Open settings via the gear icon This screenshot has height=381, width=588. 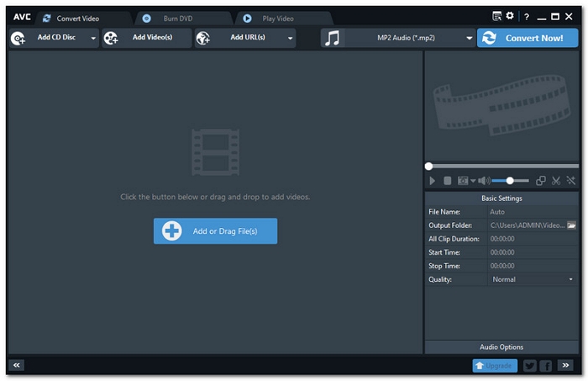click(509, 16)
